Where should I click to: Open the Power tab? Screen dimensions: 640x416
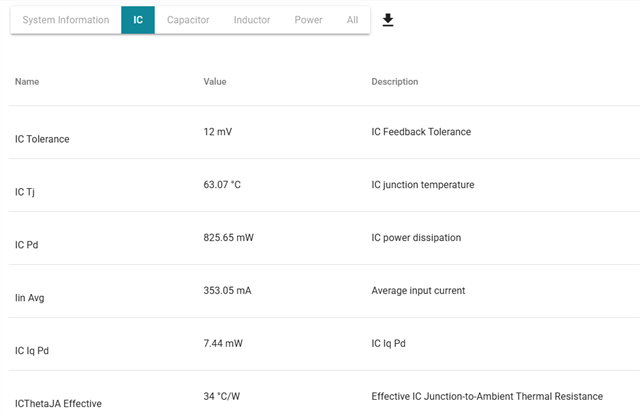[x=308, y=20]
